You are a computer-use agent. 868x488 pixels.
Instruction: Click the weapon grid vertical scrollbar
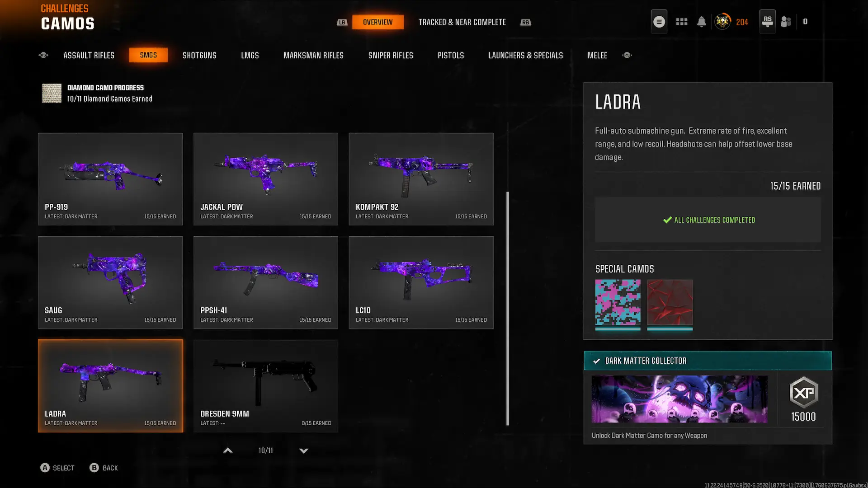coord(508,309)
